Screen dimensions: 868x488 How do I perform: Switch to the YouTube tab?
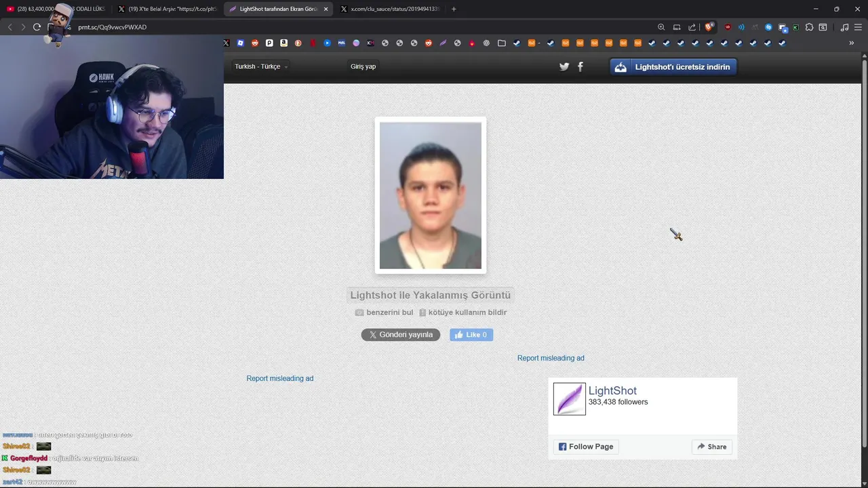56,9
